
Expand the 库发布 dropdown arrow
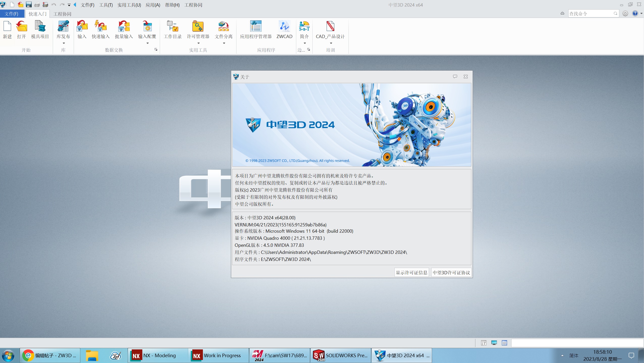(64, 43)
